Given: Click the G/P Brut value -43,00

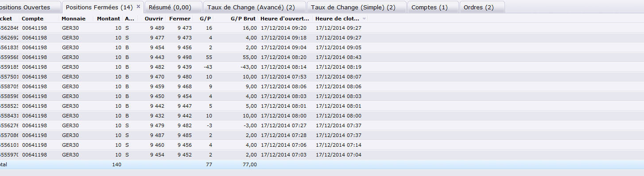Looking at the screenshot, I should 248,67.
